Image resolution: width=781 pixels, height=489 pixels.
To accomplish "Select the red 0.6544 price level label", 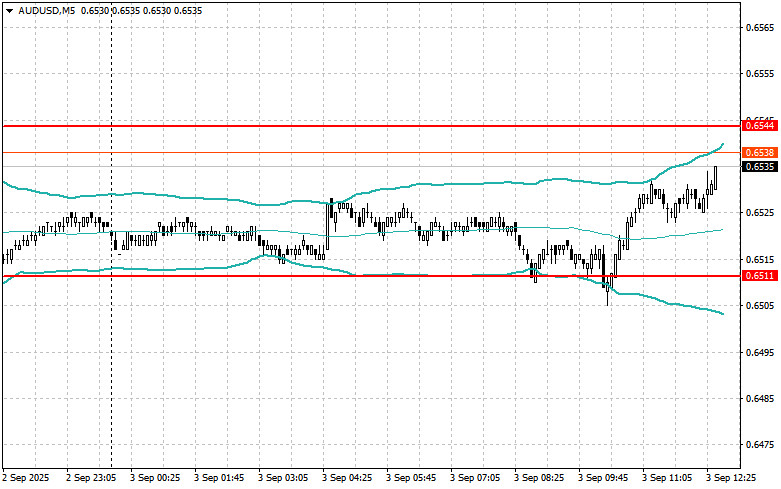I will pyautogui.click(x=760, y=126).
